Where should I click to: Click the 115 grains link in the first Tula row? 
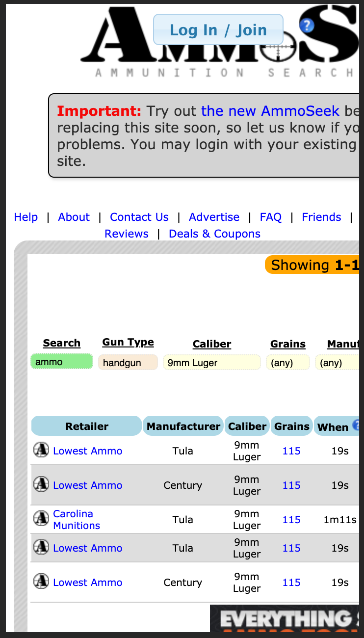[x=291, y=451]
